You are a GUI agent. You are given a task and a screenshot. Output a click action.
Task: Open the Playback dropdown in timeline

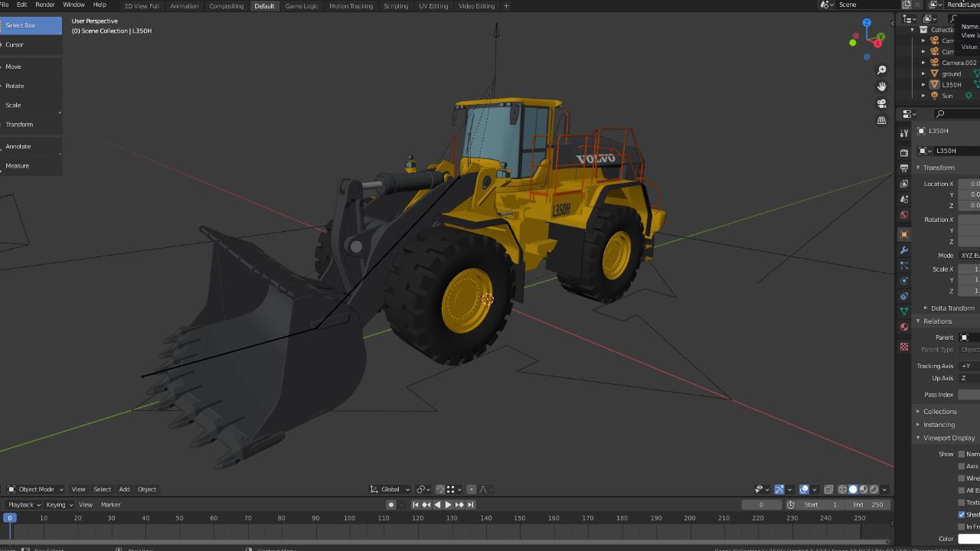pyautogui.click(x=24, y=504)
